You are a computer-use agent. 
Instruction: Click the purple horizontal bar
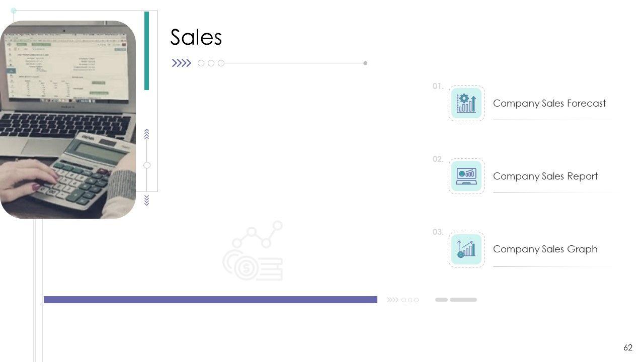tap(210, 300)
